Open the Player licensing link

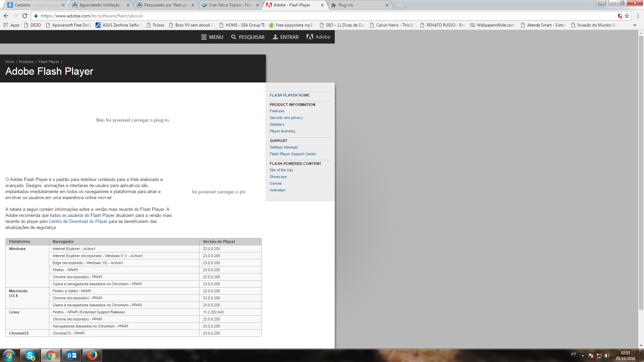tap(282, 131)
